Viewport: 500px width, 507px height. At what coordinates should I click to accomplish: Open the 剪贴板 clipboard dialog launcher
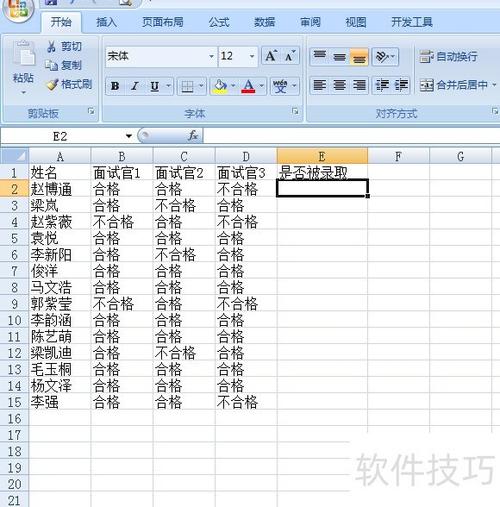(x=91, y=111)
